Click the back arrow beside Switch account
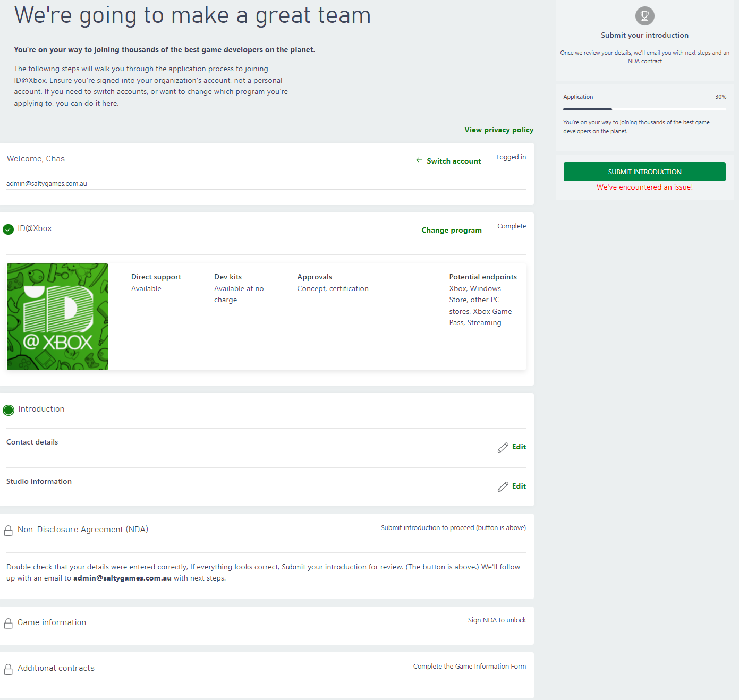 [x=419, y=160]
